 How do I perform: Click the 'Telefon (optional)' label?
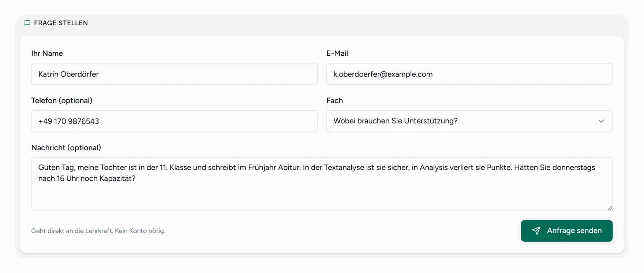(62, 100)
